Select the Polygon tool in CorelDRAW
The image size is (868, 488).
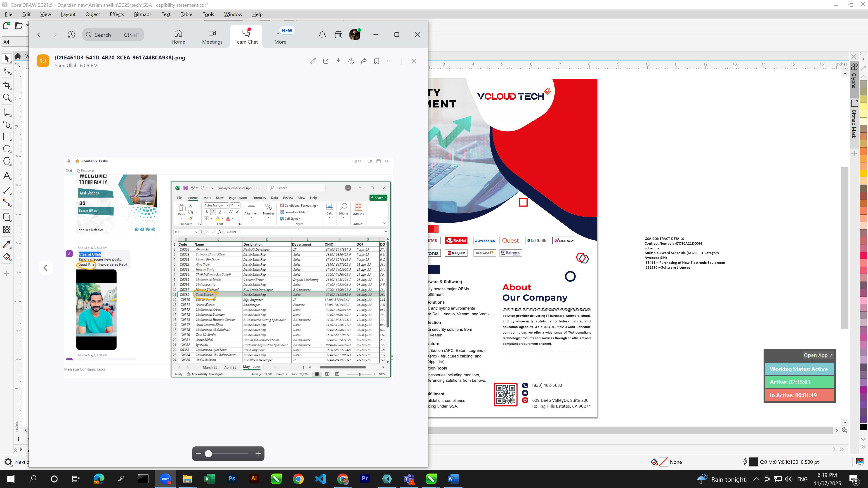7,161
